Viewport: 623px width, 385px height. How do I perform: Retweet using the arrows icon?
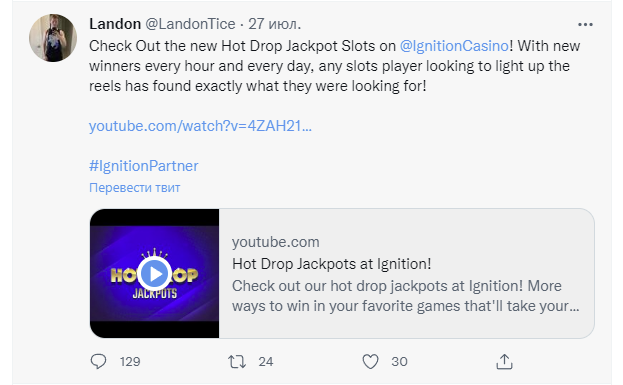(x=237, y=362)
